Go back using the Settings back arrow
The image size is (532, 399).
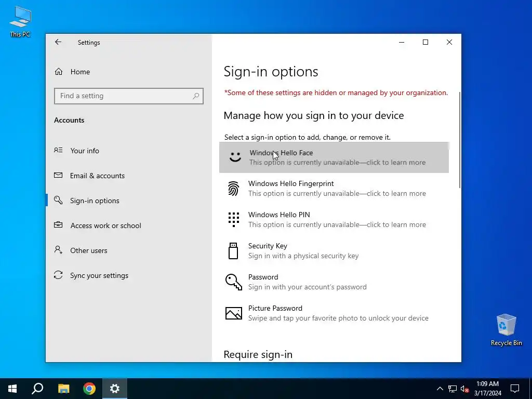(58, 42)
